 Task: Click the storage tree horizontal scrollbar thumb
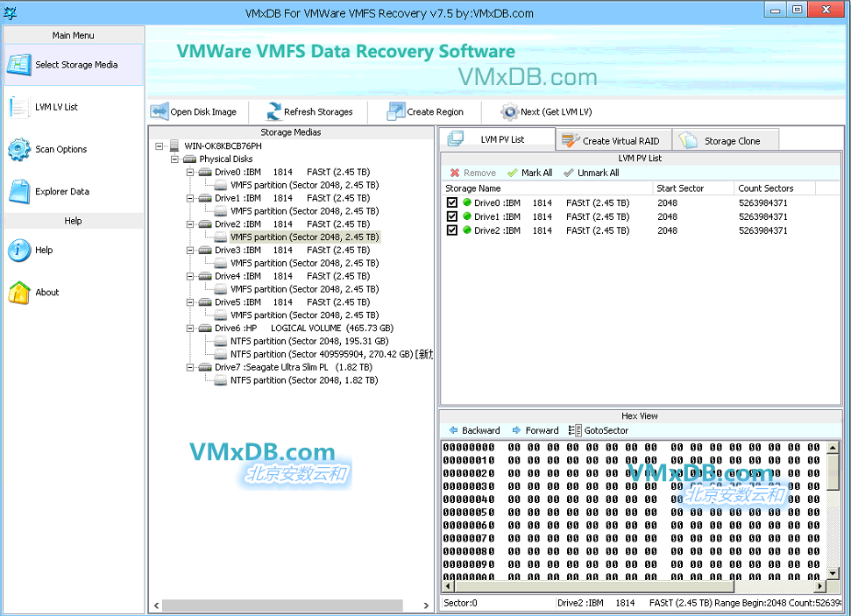tap(282, 605)
